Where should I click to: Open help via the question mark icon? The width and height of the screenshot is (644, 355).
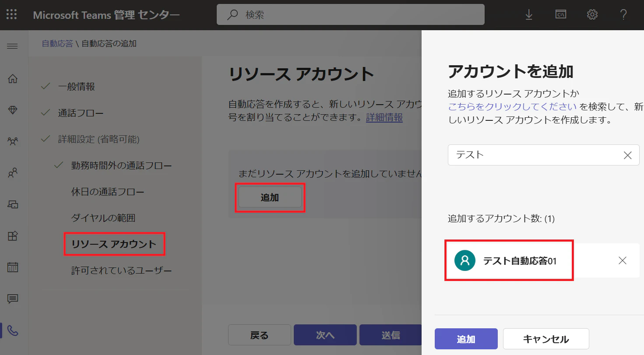click(624, 14)
